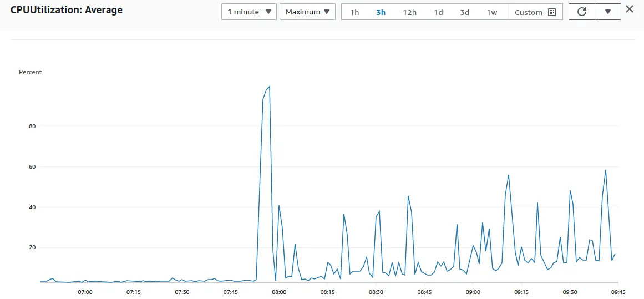
Task: Click the 09:45 time axis label
Action: (618, 292)
